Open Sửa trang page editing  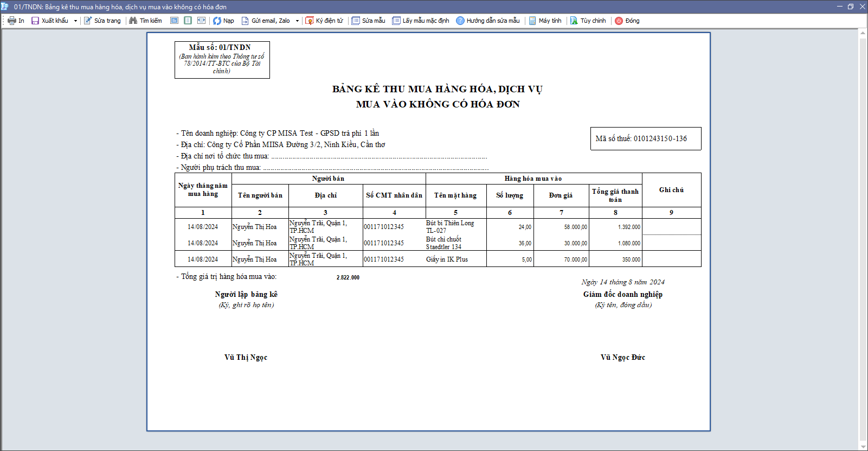coord(102,21)
